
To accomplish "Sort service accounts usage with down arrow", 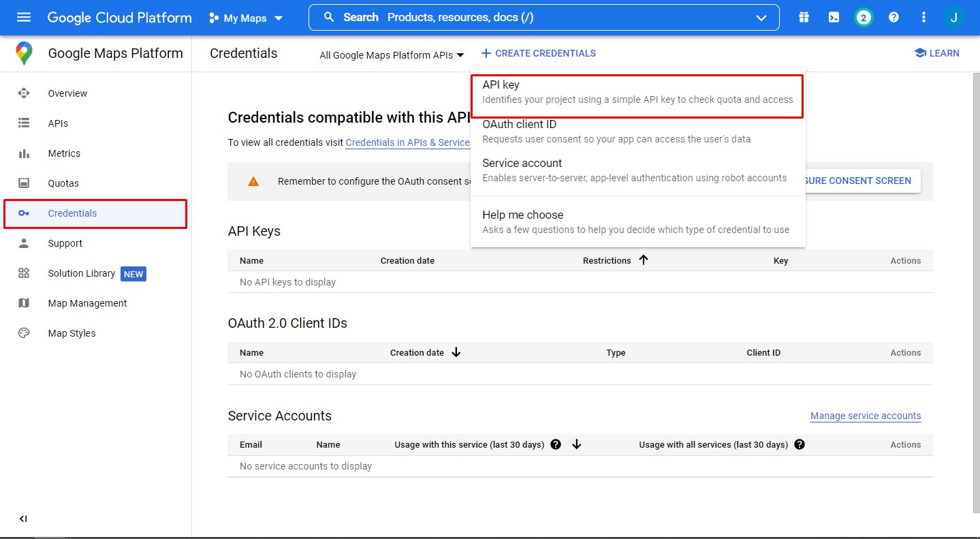I will [x=577, y=444].
